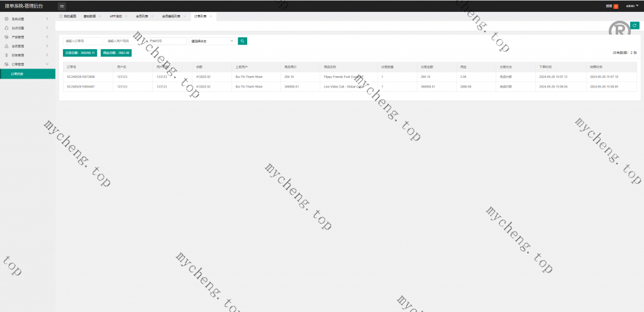Click the order number input field
644x312 pixels.
point(83,41)
